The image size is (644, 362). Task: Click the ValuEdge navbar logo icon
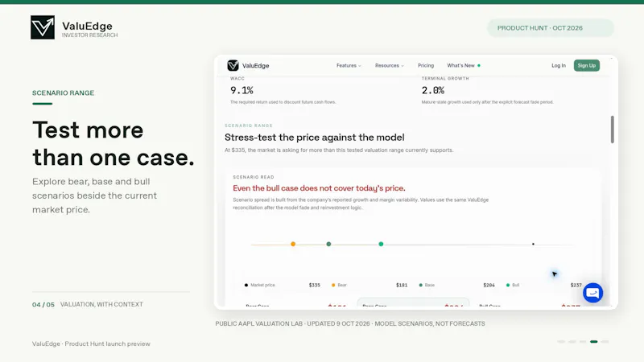coord(233,65)
